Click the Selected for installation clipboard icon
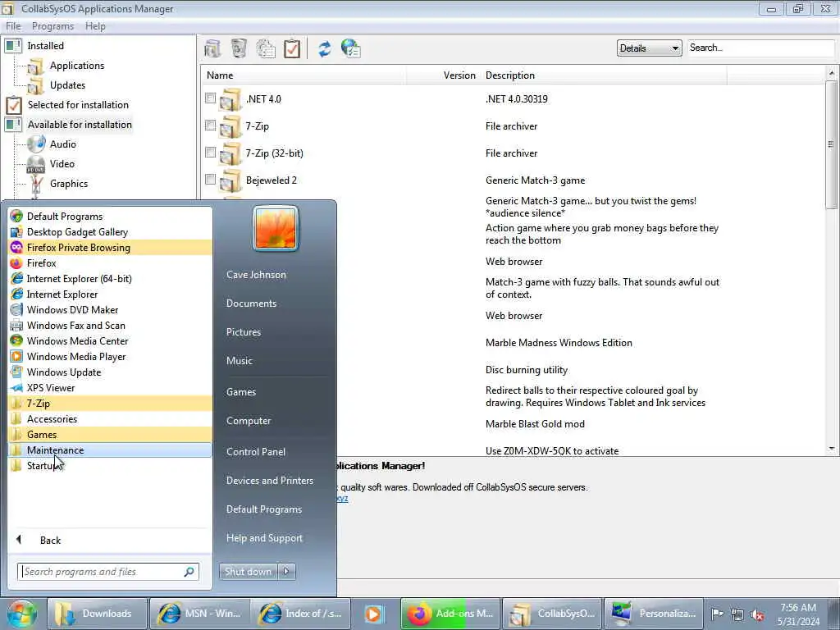The image size is (840, 630). point(14,105)
